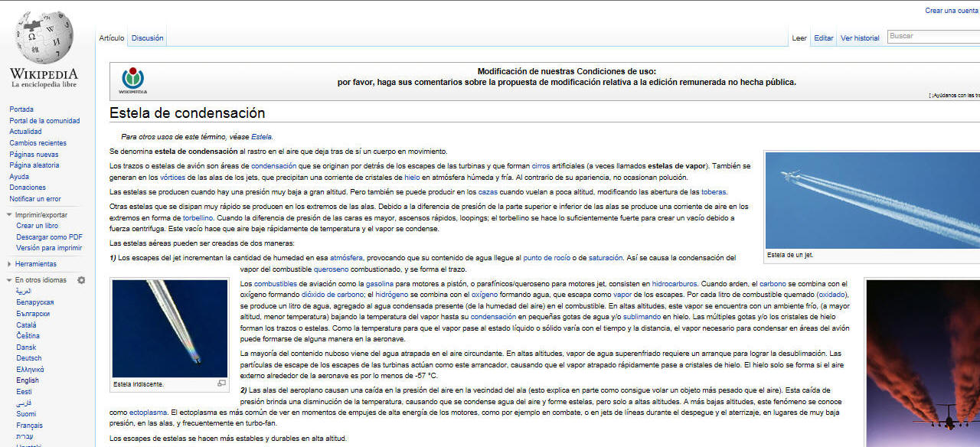Image resolution: width=980 pixels, height=447 pixels.
Task: Open the Discusión tab
Action: pyautogui.click(x=147, y=38)
